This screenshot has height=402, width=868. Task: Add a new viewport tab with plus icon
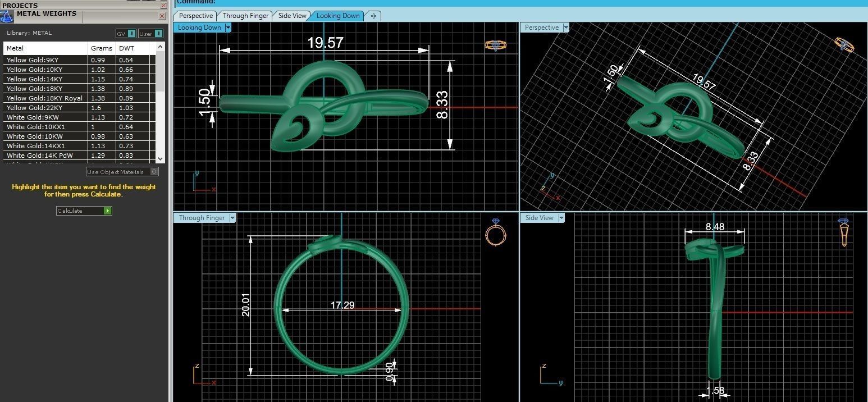tap(373, 16)
